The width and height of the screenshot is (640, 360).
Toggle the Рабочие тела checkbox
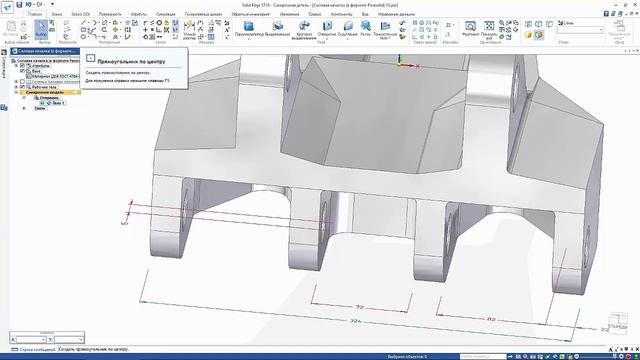coord(22,87)
